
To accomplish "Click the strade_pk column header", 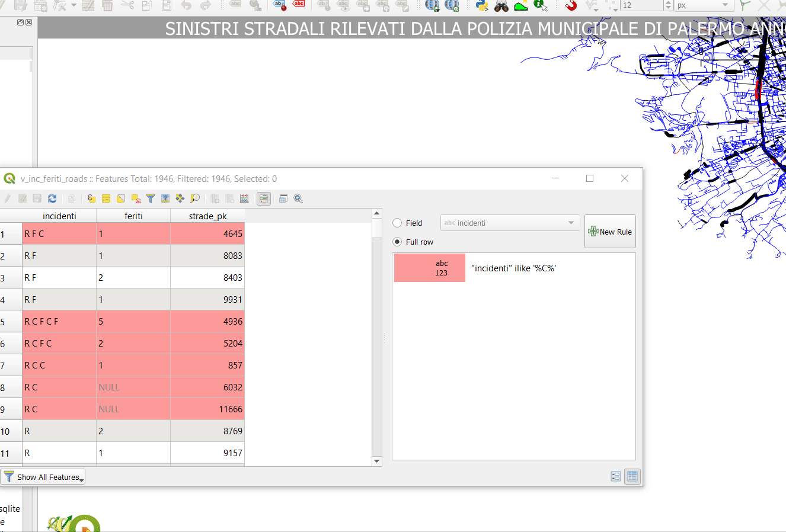I will point(207,216).
